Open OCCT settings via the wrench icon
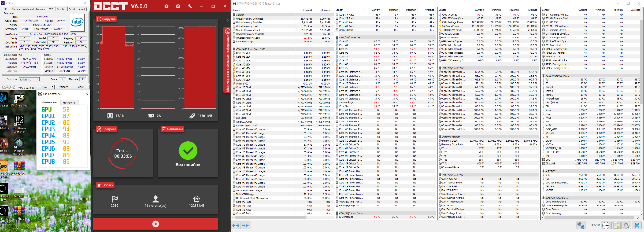Screen dimensions: 644x232 [190, 6]
